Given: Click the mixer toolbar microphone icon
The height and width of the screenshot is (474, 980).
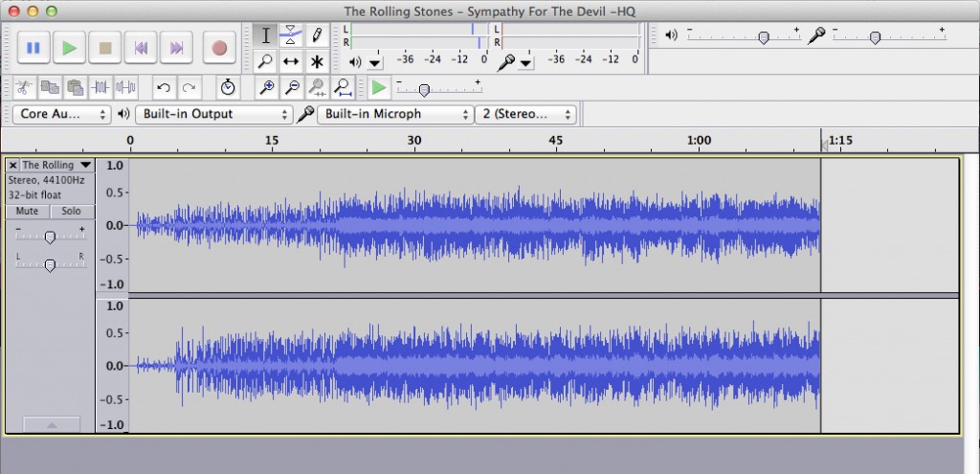Looking at the screenshot, I should click(815, 35).
